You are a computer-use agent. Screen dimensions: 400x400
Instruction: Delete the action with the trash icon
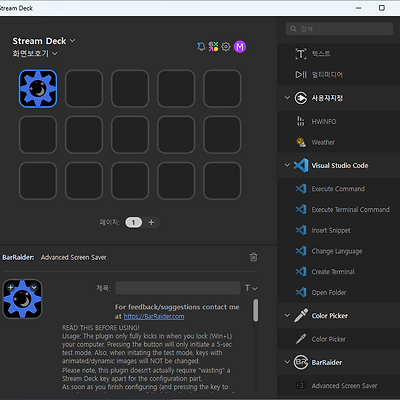coord(253,257)
